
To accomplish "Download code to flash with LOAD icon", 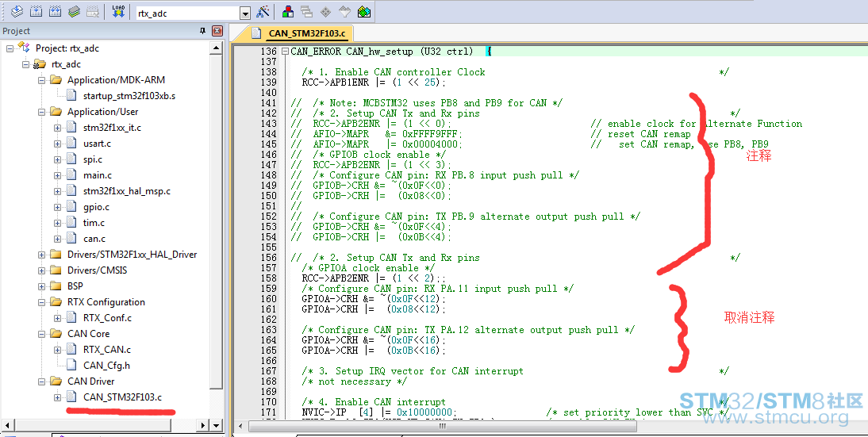I will (118, 12).
